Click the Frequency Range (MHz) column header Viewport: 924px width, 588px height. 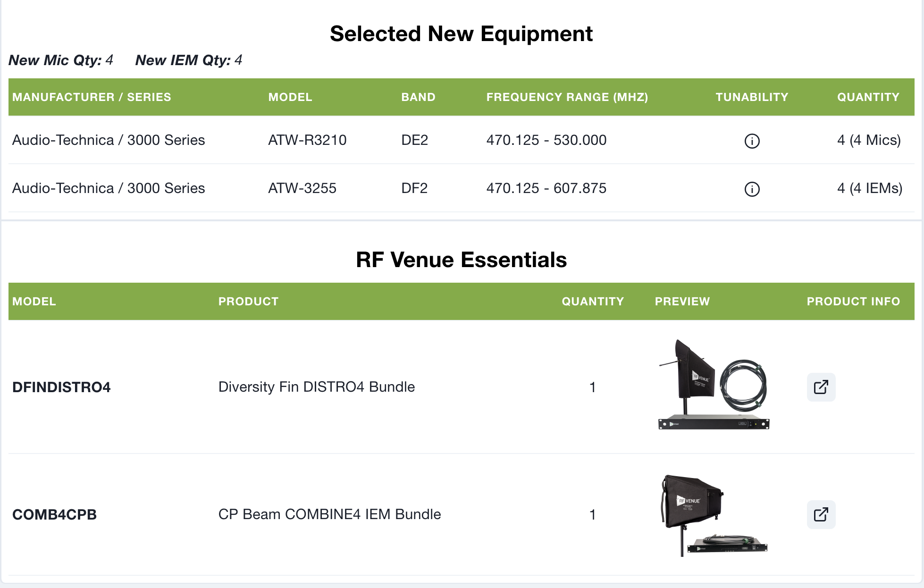567,97
